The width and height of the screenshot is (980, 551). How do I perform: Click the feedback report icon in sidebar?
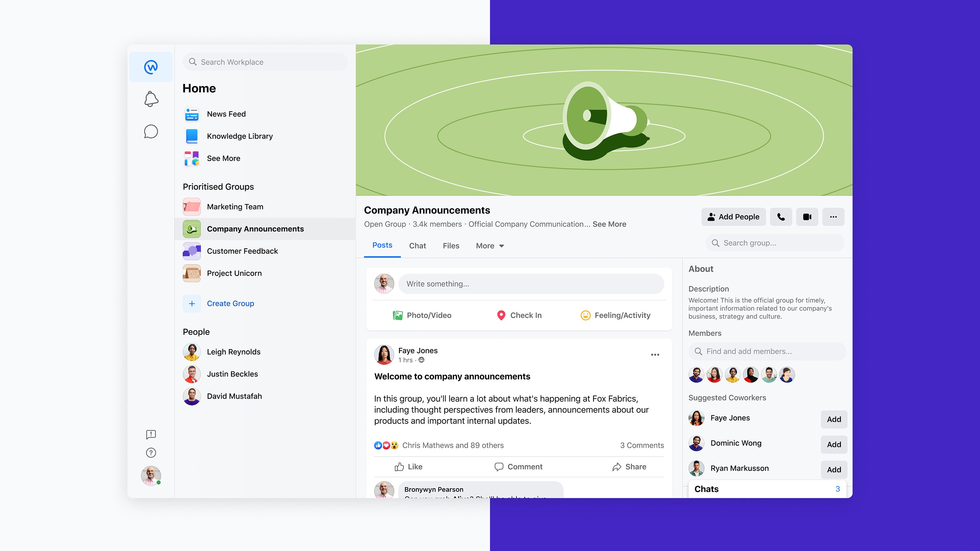[x=151, y=434]
